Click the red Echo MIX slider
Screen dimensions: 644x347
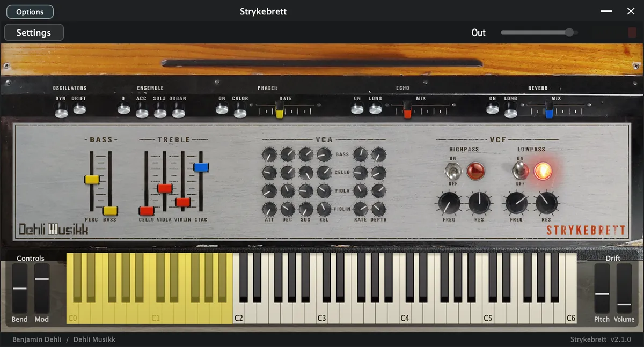coord(407,110)
